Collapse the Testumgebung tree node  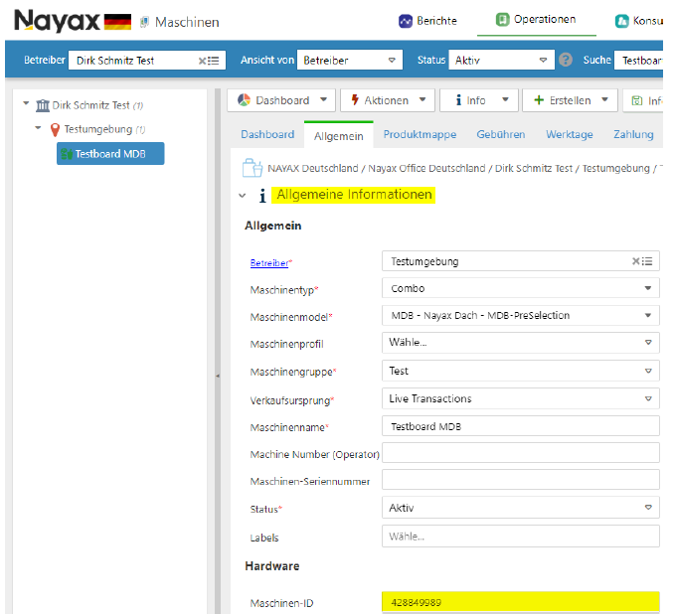(x=38, y=127)
